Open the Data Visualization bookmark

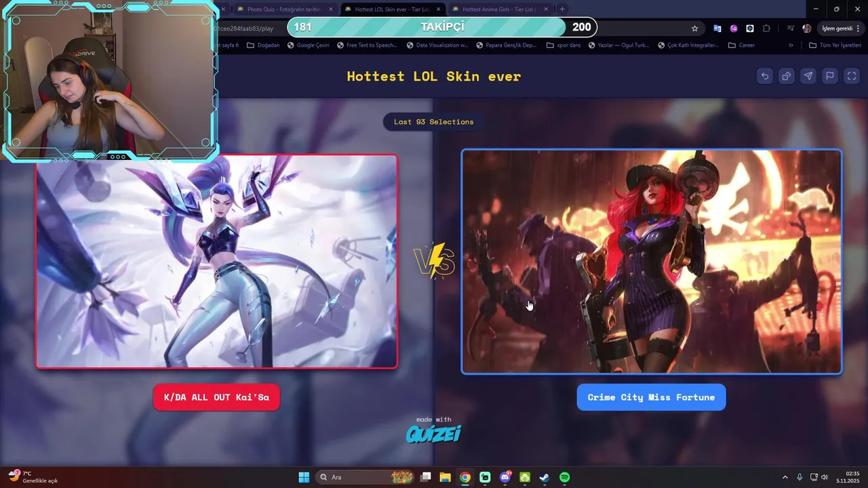437,45
